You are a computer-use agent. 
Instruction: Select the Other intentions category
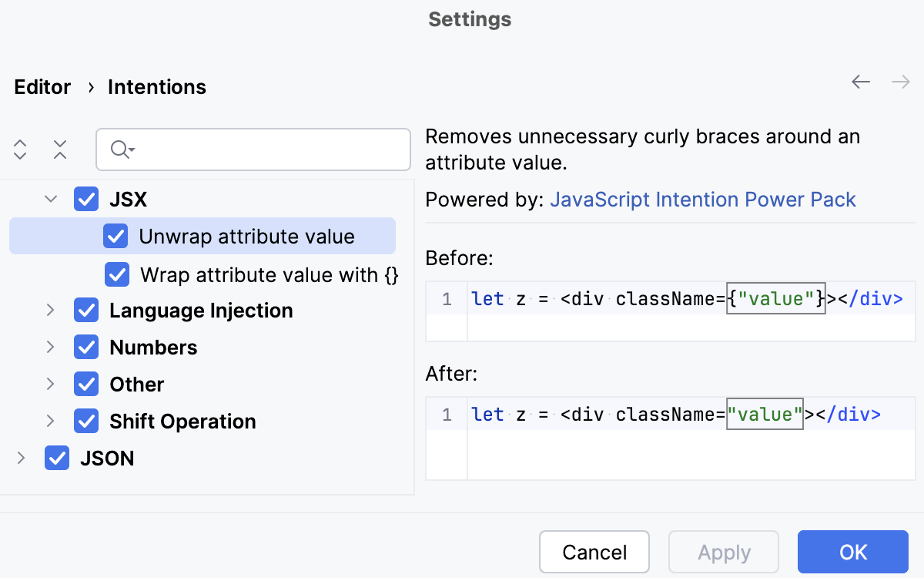coord(137,385)
